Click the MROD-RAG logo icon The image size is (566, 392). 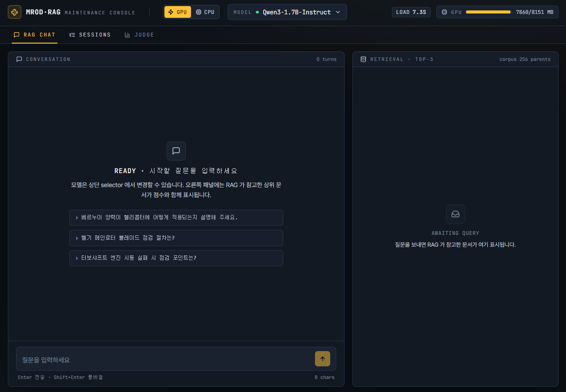pyautogui.click(x=14, y=12)
